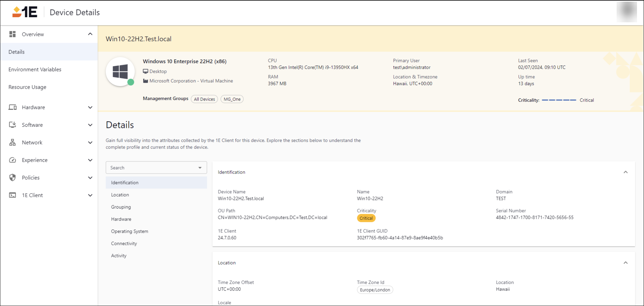Jump to Operating System section

(130, 231)
